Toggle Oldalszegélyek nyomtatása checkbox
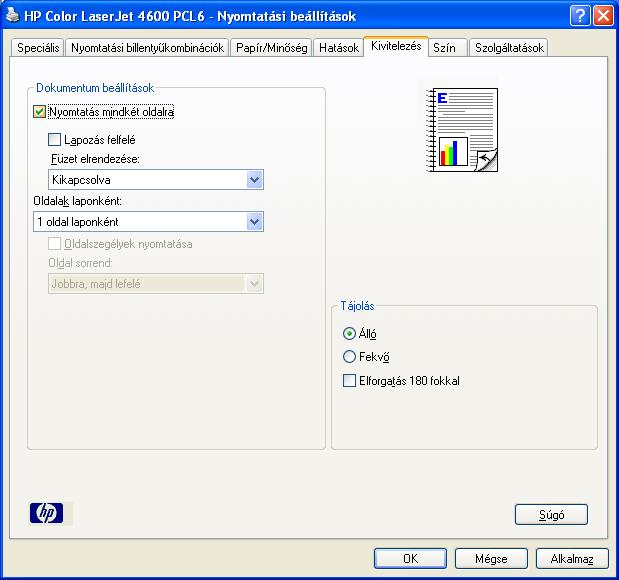The height and width of the screenshot is (580, 619). pyautogui.click(x=54, y=244)
